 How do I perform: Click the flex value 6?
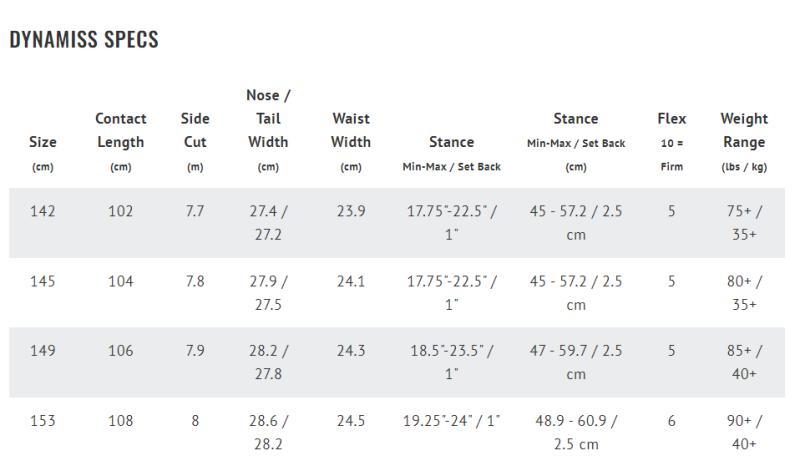click(x=671, y=421)
